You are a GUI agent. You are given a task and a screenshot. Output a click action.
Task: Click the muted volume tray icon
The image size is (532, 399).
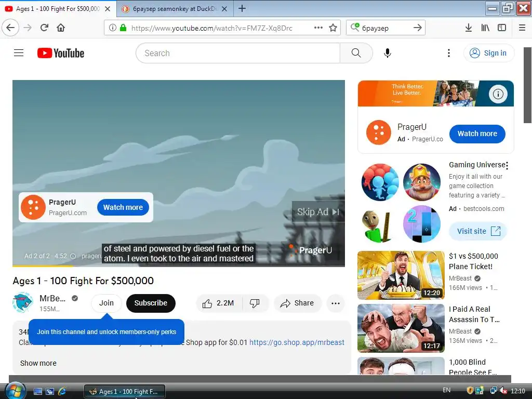pyautogui.click(x=503, y=391)
